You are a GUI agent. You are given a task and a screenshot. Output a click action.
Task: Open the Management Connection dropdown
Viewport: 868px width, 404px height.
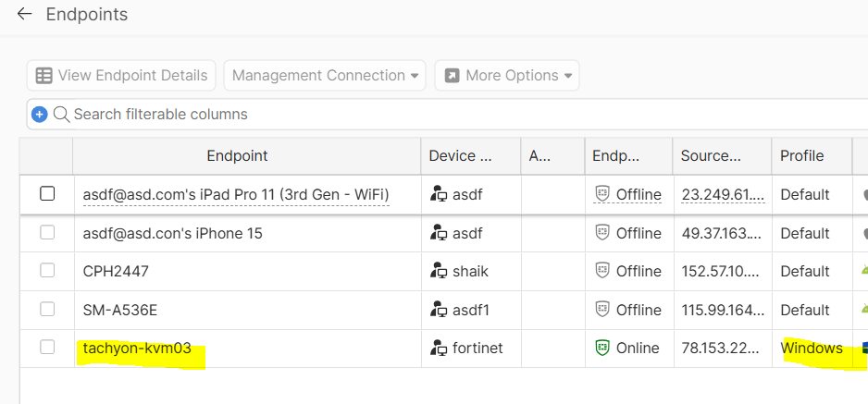(324, 76)
